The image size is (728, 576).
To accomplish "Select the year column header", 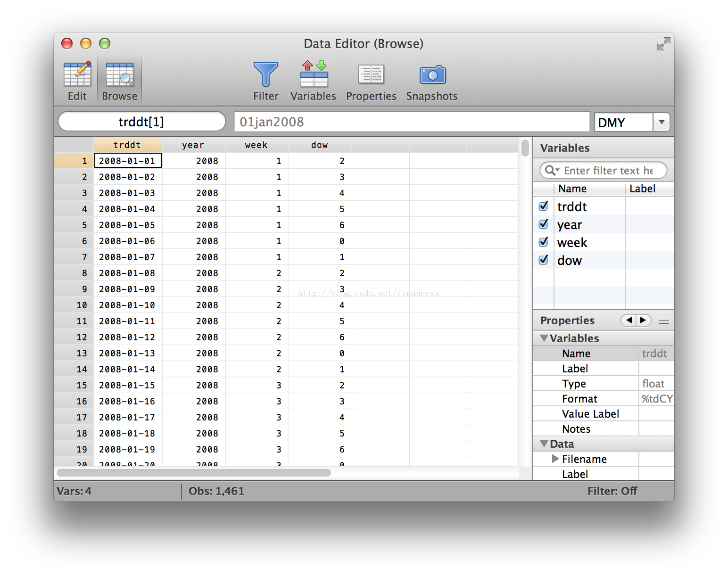I will coord(194,145).
